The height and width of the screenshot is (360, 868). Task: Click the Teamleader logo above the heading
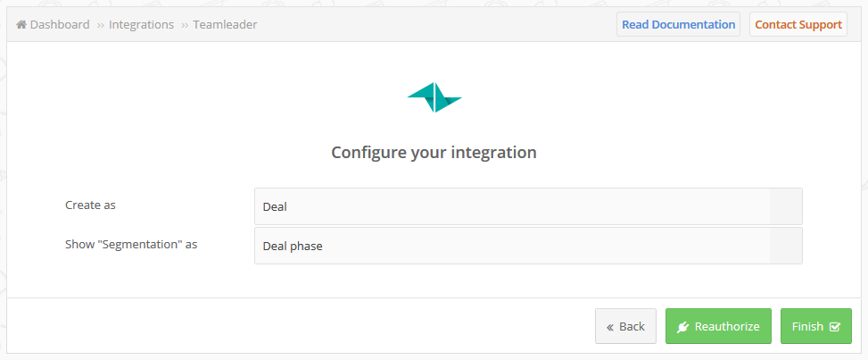click(x=434, y=97)
